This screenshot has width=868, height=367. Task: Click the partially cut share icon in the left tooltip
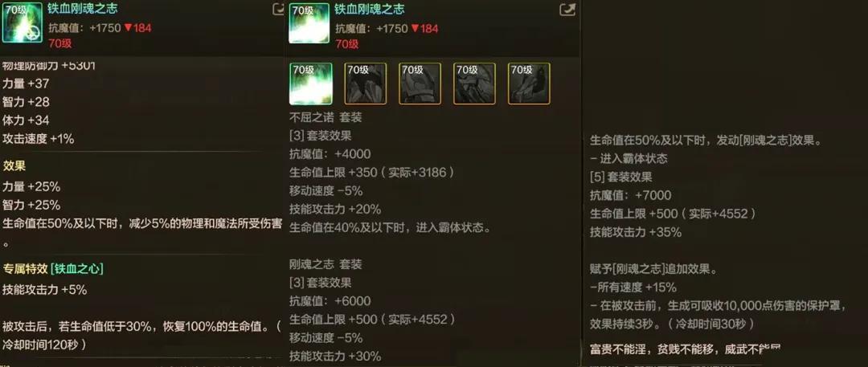click(278, 10)
